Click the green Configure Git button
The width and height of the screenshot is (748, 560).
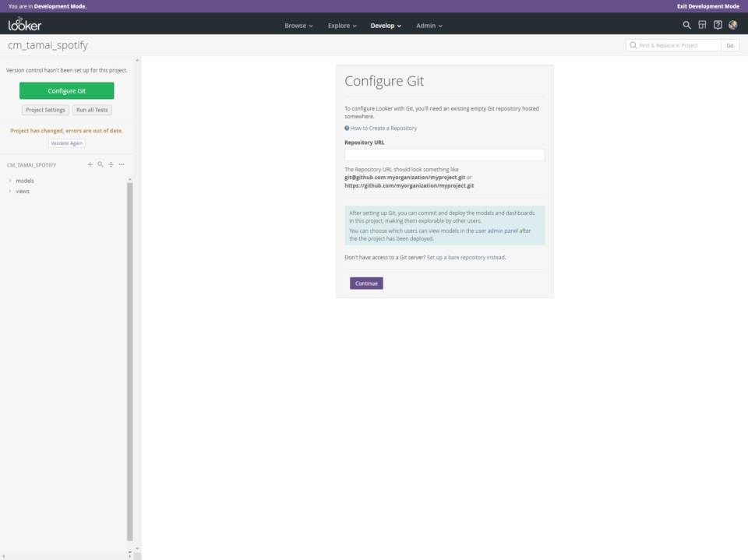point(66,90)
